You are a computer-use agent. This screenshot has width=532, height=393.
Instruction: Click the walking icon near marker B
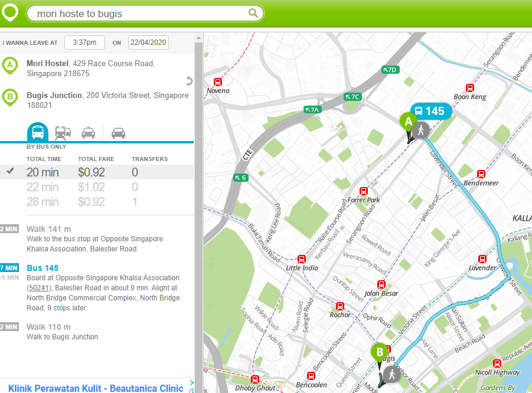392,375
